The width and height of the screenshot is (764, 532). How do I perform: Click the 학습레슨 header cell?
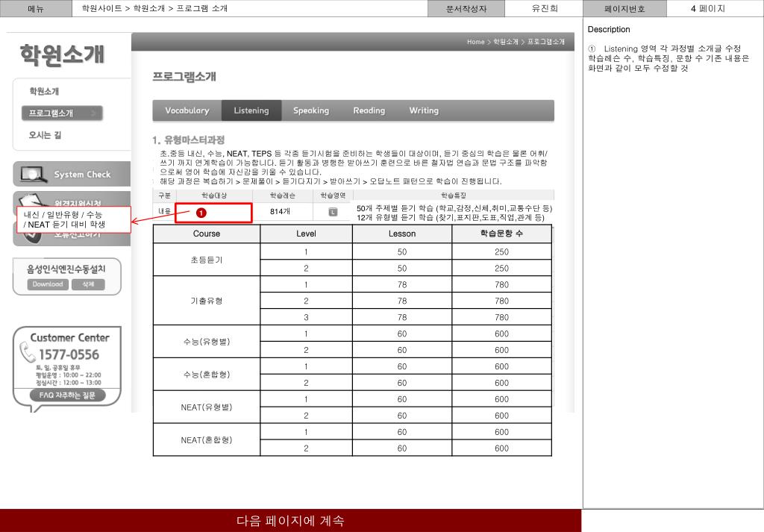click(283, 195)
